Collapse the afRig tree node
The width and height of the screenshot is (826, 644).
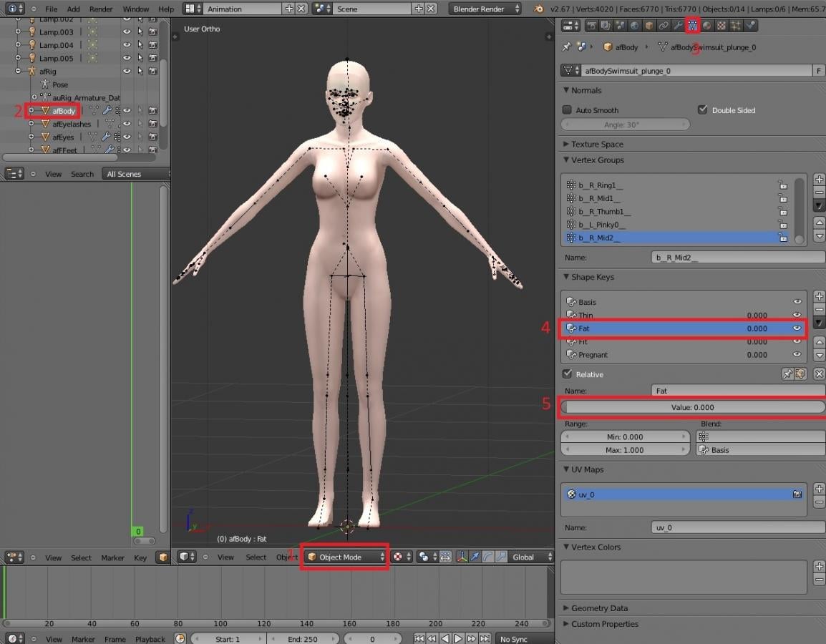(x=18, y=71)
